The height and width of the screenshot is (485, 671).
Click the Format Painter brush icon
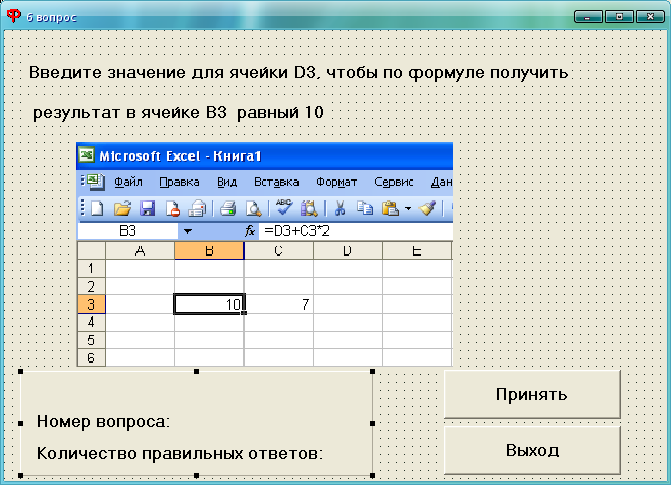pyautogui.click(x=427, y=208)
